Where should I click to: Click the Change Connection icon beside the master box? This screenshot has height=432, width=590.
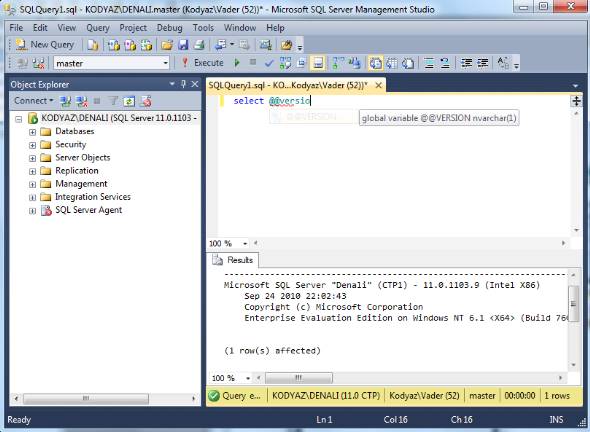[x=39, y=63]
